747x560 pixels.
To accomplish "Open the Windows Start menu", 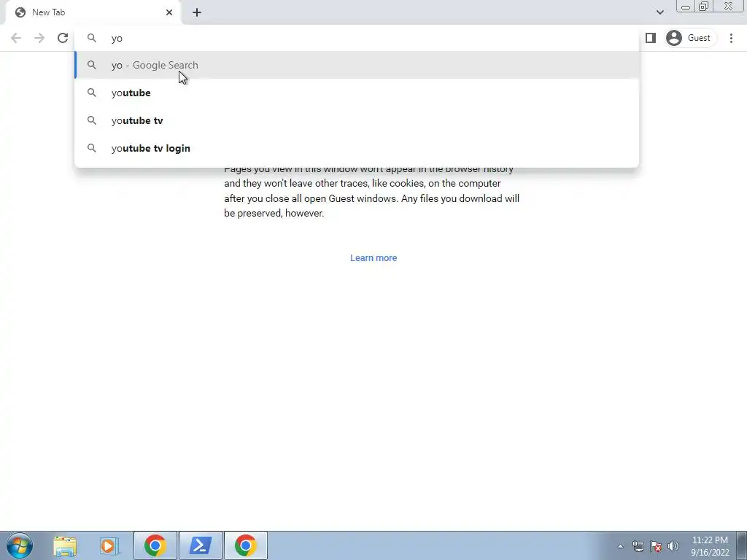I will (20, 545).
